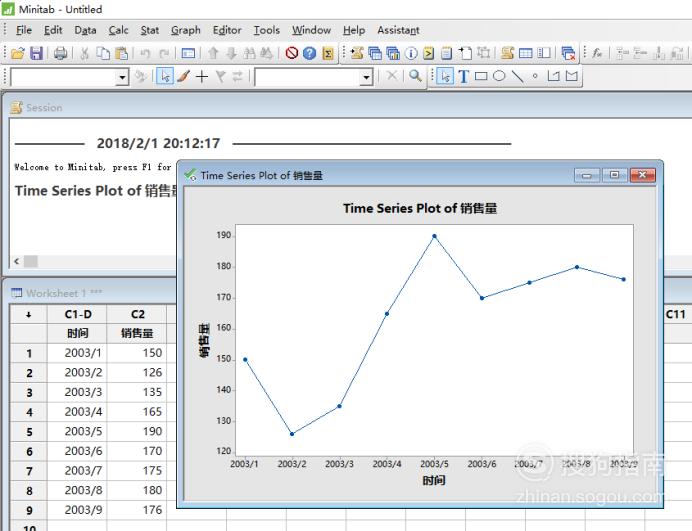Open the Window menu
This screenshot has height=531, width=692.
[311, 30]
